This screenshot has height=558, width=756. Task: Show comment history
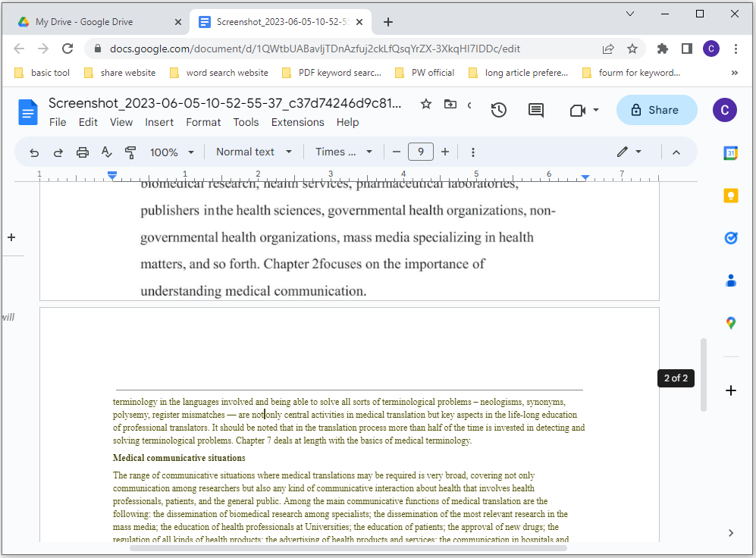(535, 110)
